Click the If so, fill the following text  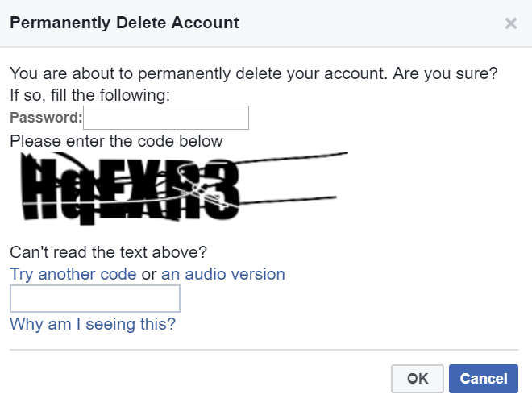[x=89, y=95]
